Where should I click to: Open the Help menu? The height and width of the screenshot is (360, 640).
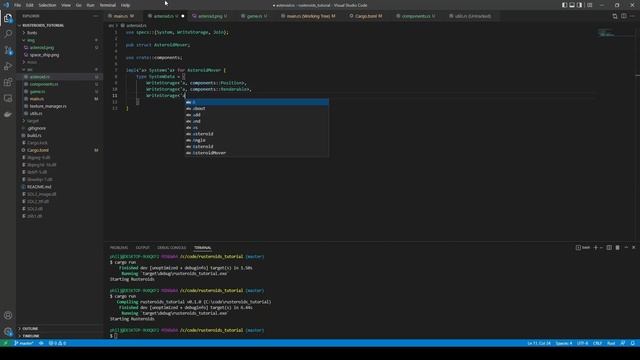[x=125, y=5]
